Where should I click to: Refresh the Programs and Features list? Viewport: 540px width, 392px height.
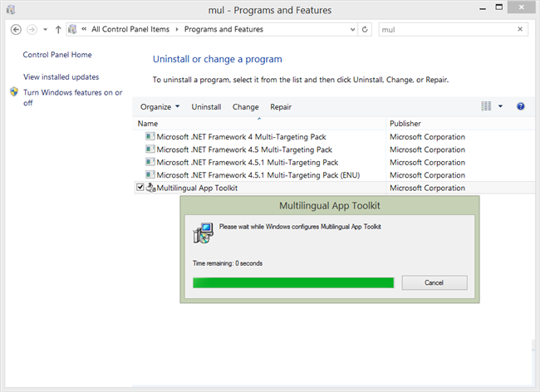tap(365, 29)
